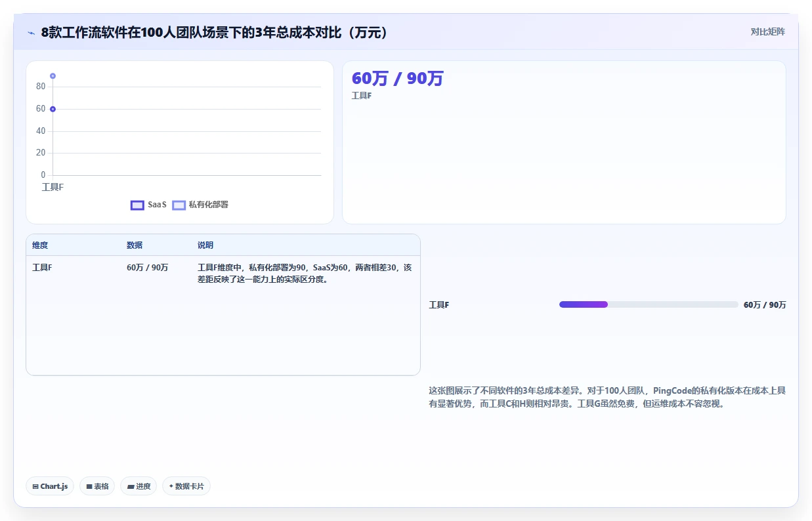Click the y-axis label 40

pos(41,131)
